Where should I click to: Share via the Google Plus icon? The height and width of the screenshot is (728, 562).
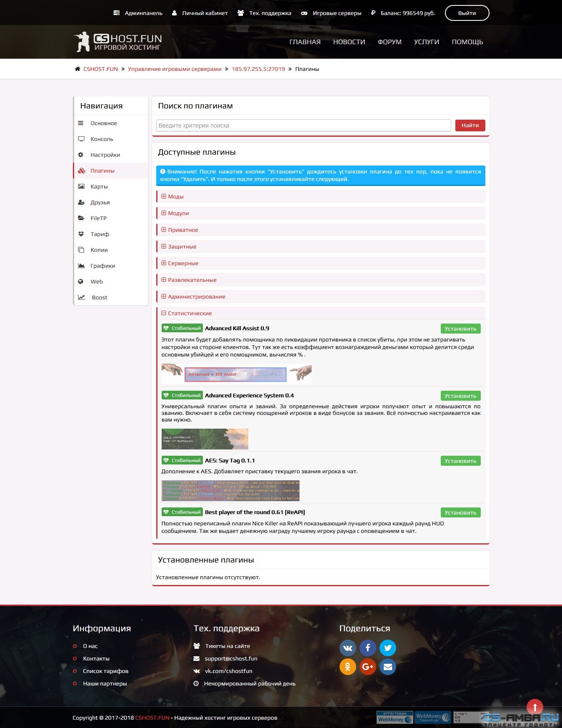[x=368, y=666]
